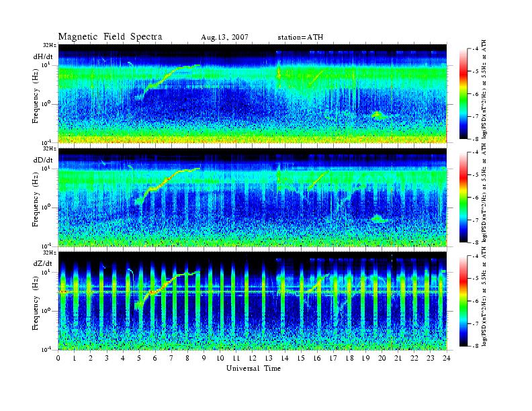Click hour tick label "23" on time axis
The width and height of the screenshot is (532, 411).
pyautogui.click(x=431, y=359)
